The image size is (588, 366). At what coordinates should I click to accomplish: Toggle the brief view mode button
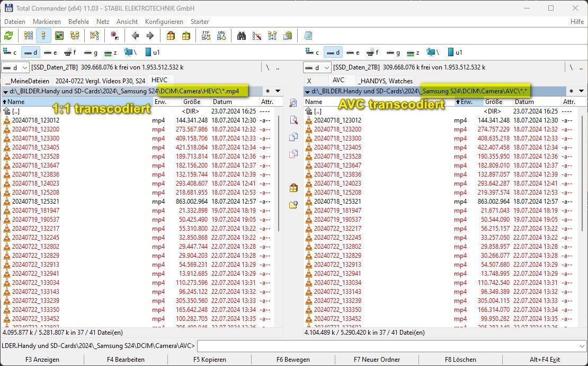29,36
